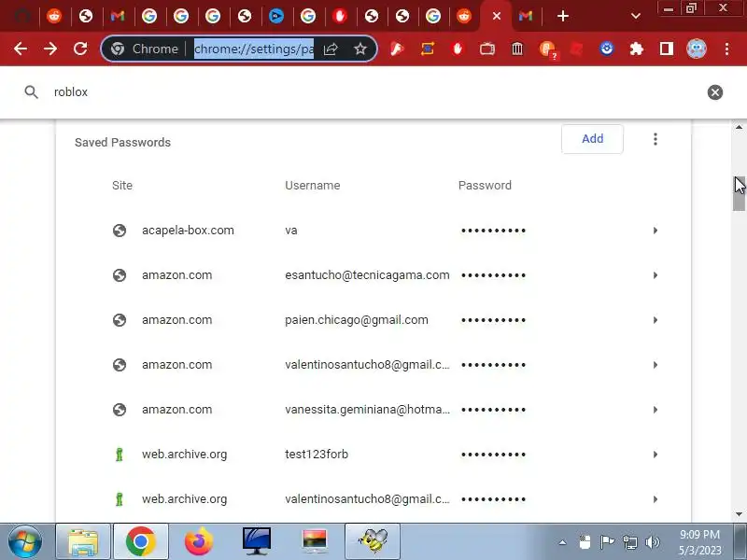Switch to the GitHub tab
747x560 pixels.
(22, 16)
